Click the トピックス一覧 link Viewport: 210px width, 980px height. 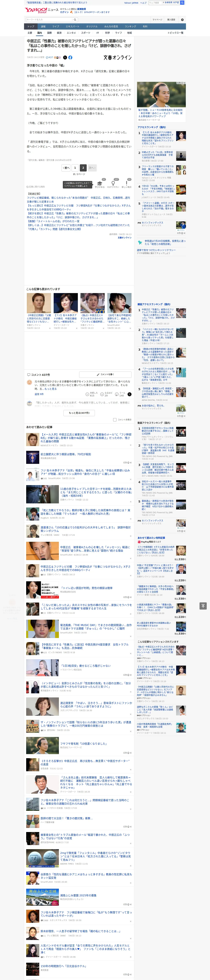click(175, 33)
